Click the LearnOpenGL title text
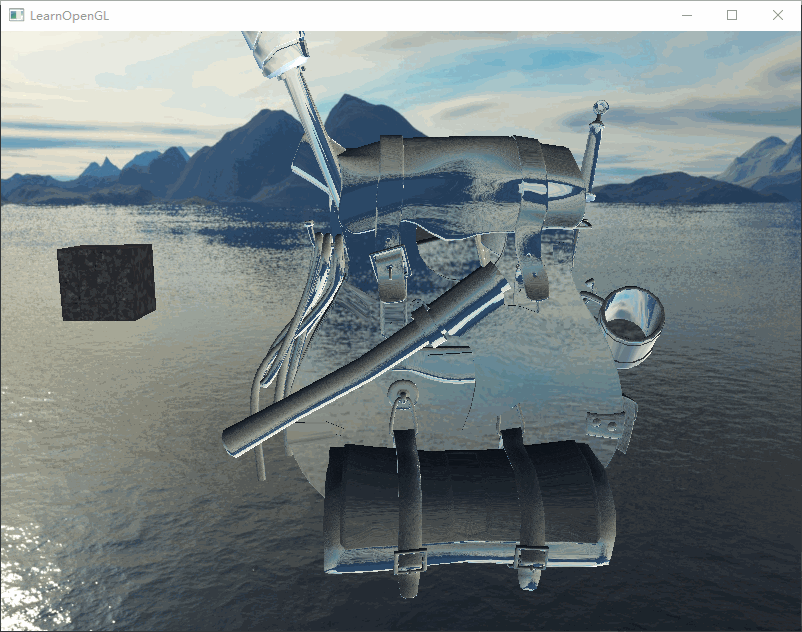Viewport: 802px width, 632px height. click(x=70, y=16)
